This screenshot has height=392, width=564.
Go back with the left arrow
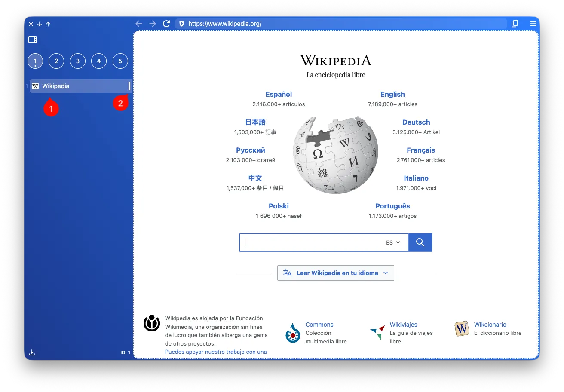click(x=138, y=24)
